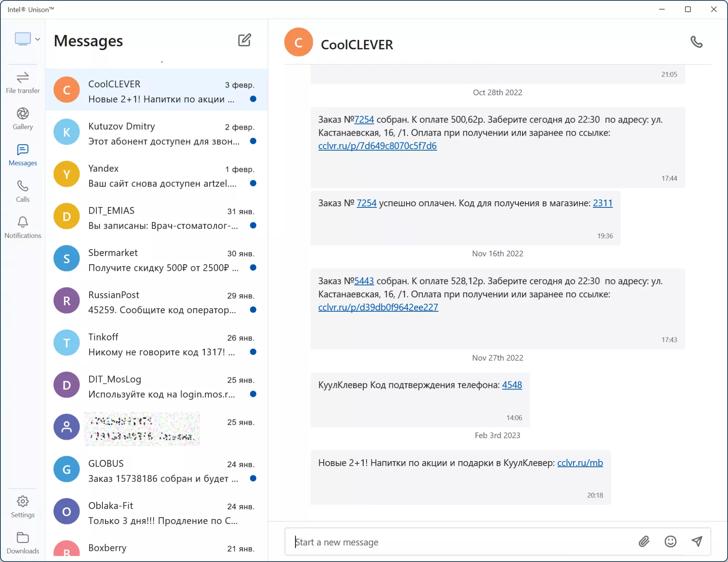The image size is (728, 562).
Task: Click the Oct 28th 2022 date separator
Action: point(497,93)
